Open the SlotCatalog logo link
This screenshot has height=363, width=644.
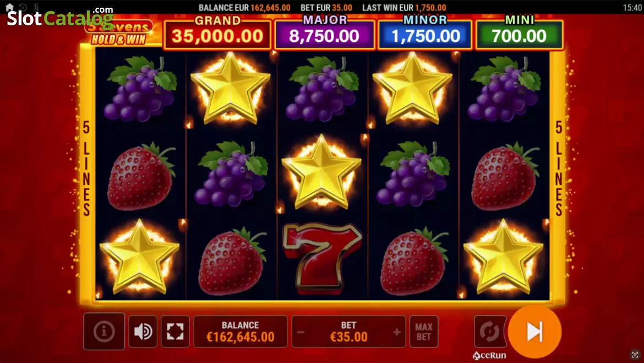[x=60, y=17]
